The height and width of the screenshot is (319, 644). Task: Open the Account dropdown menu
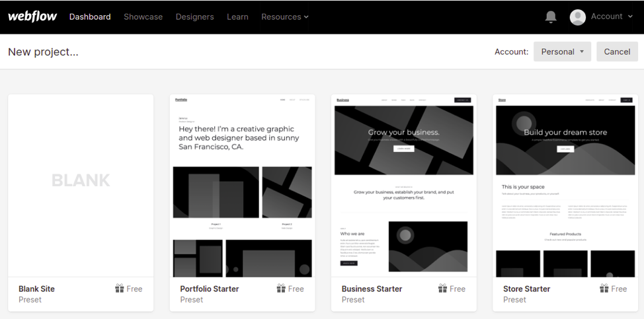point(612,17)
